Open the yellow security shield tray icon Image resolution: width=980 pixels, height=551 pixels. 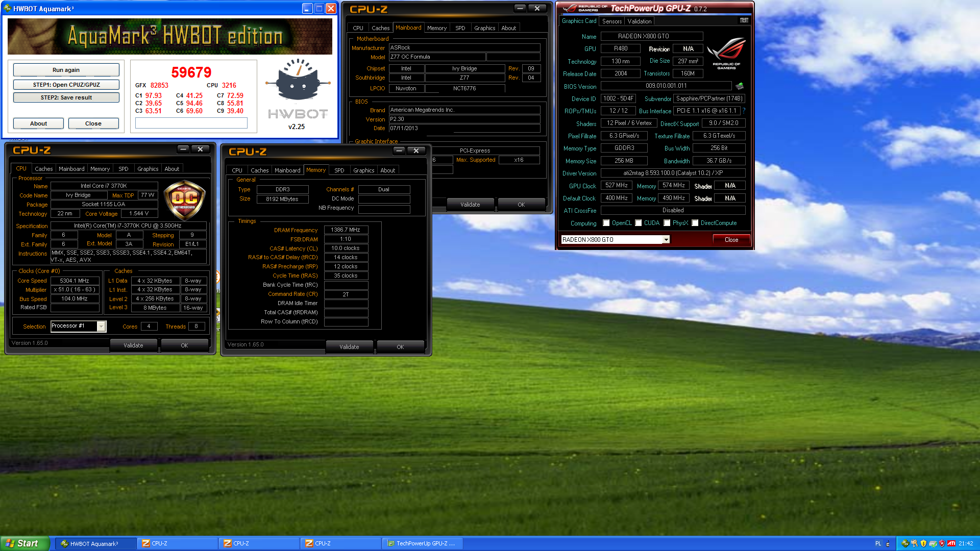tap(923, 543)
